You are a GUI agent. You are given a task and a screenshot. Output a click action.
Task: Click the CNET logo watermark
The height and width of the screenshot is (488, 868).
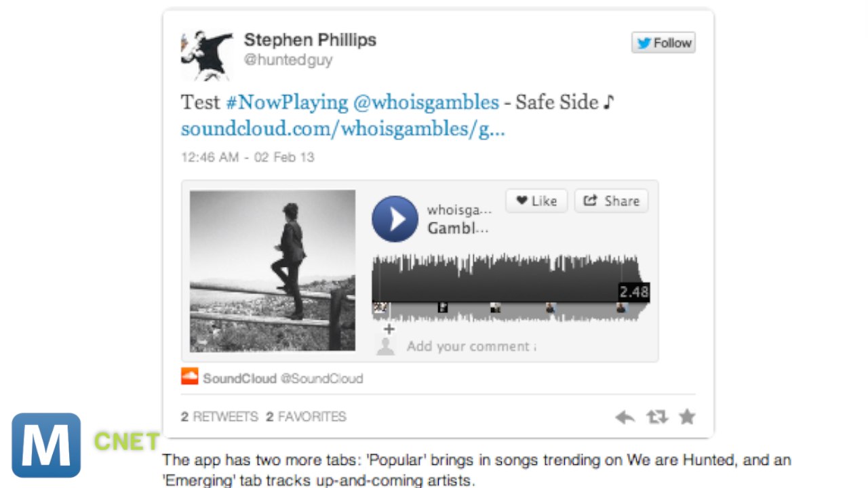tap(127, 441)
